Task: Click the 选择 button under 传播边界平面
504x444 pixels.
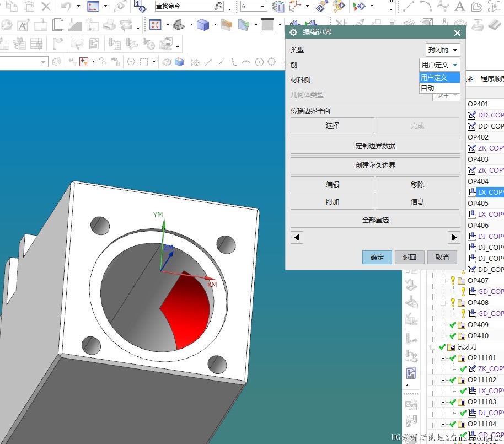Action: point(333,125)
